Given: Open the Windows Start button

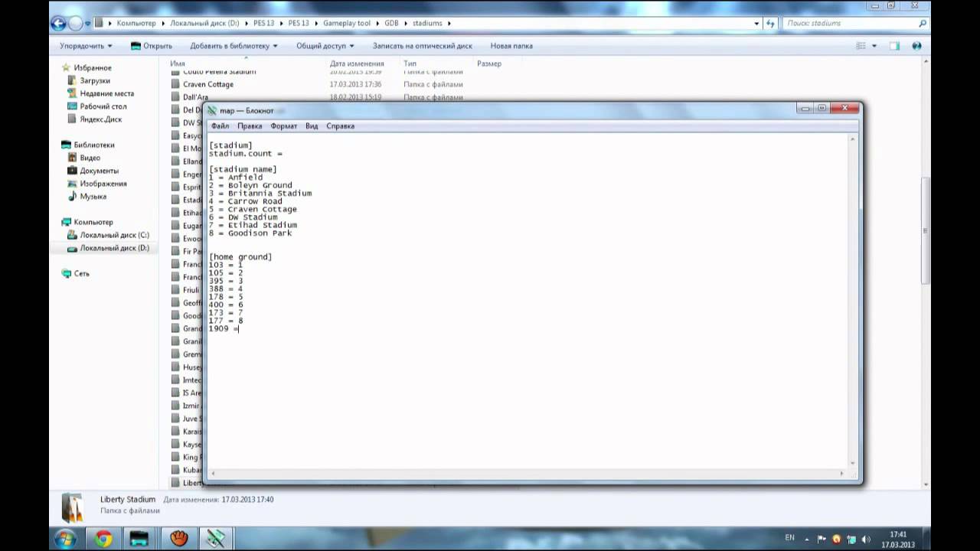Looking at the screenshot, I should point(64,539).
